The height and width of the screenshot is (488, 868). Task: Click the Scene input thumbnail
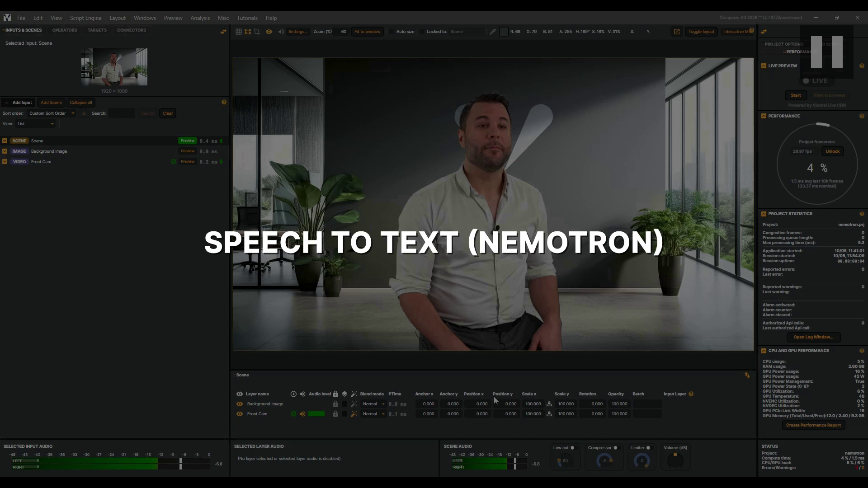114,67
